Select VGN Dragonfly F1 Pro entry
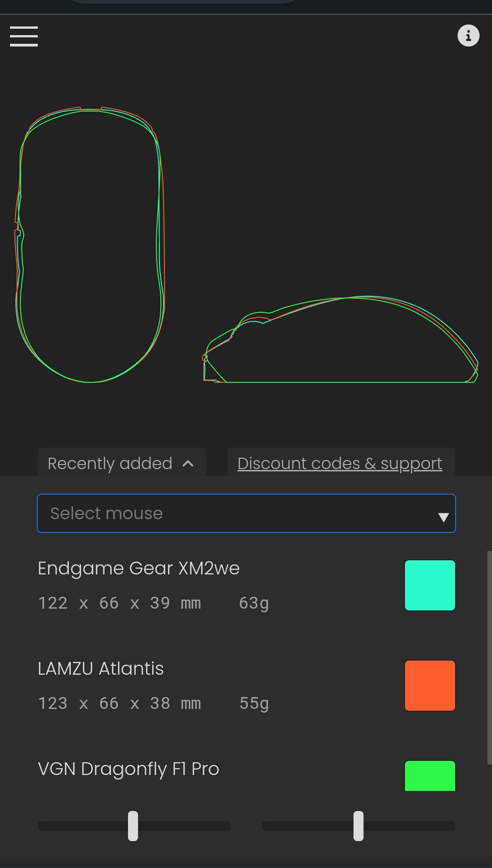Viewport: 492px width, 868px height. tap(128, 769)
